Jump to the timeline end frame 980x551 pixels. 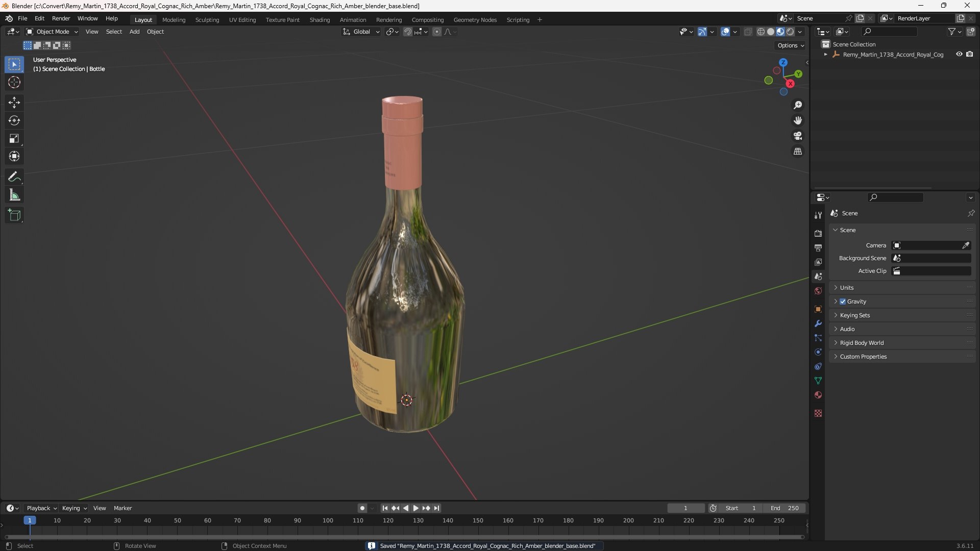pos(437,508)
